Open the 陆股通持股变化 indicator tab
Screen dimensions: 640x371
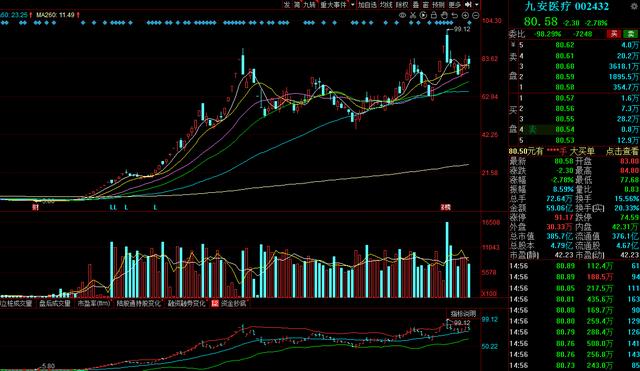[x=139, y=304]
